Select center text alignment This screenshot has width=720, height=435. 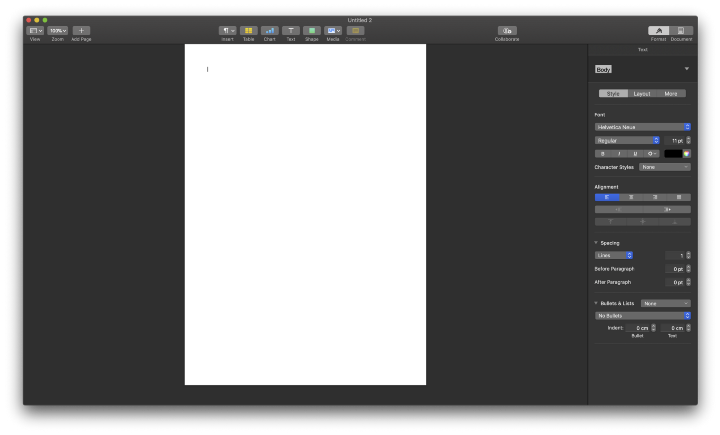click(631, 198)
